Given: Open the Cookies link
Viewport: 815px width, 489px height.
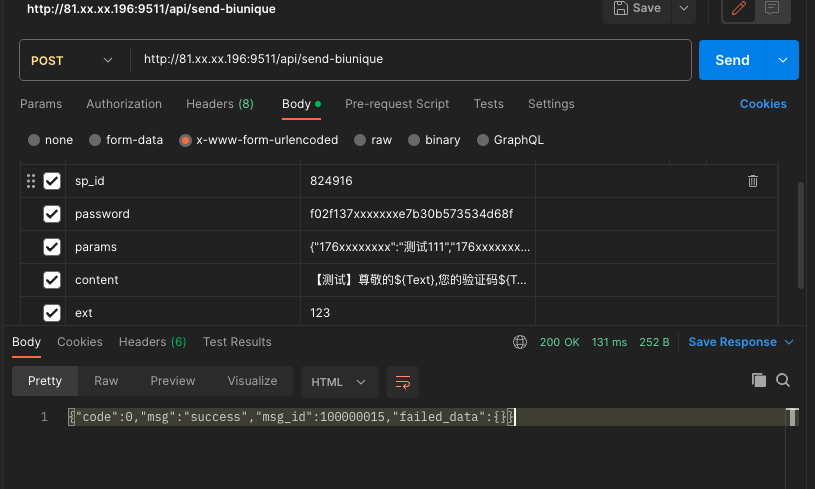Looking at the screenshot, I should pyautogui.click(x=763, y=104).
